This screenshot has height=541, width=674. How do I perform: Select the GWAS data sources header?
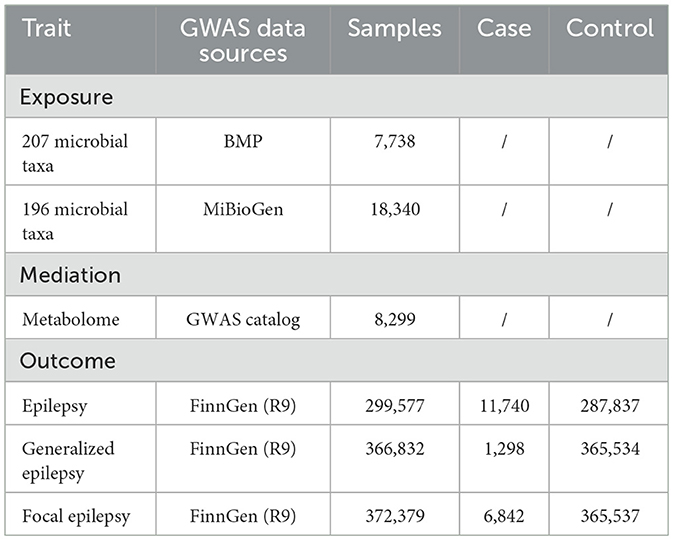(x=244, y=41)
